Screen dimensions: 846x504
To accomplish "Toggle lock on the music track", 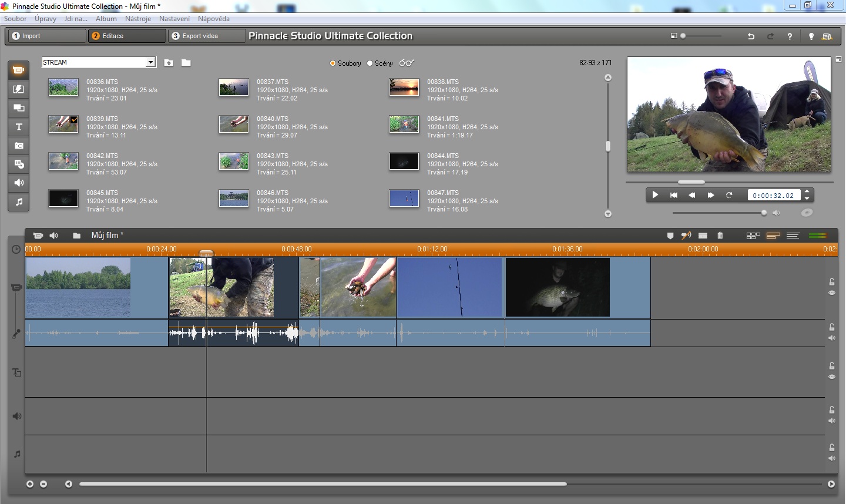I will [x=831, y=448].
